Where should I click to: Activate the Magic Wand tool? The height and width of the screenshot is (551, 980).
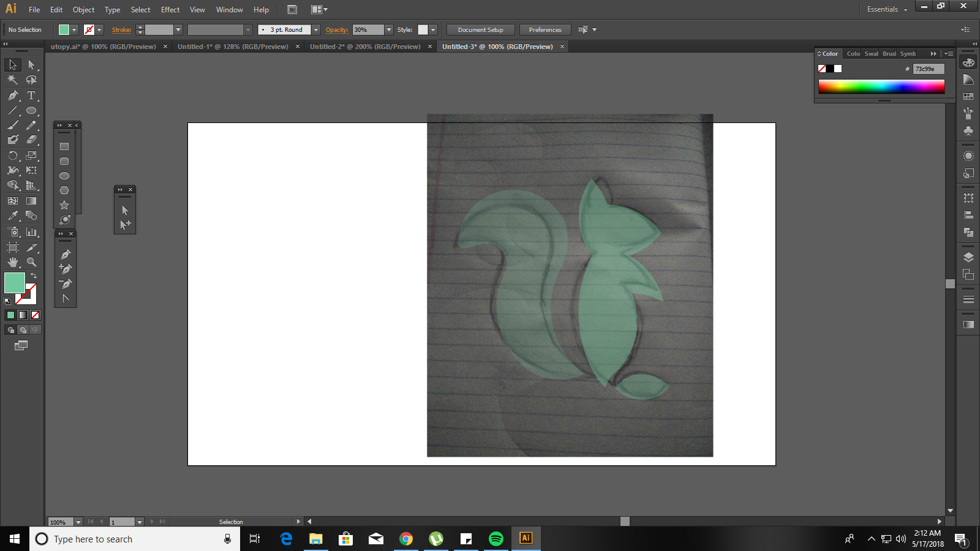(12, 80)
